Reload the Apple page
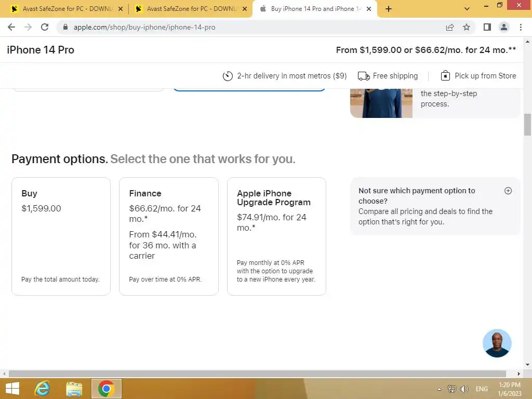The image size is (532, 399). 45,27
